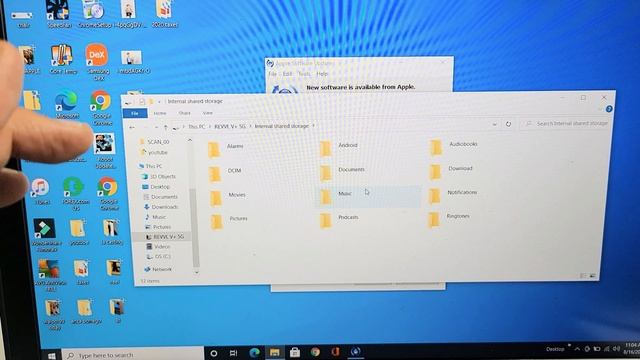Switch to the Share ribbon tab
This screenshot has height=360, width=640.
(184, 113)
